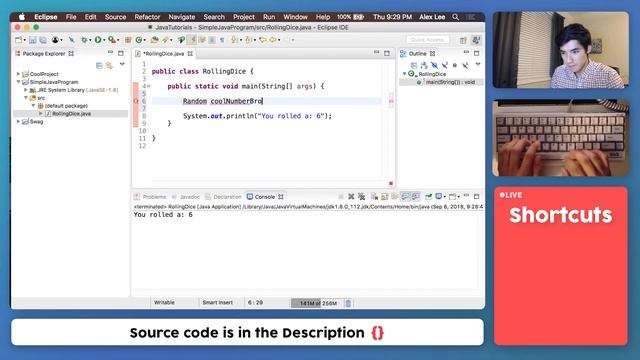Open the Run button dropdown arrow
This screenshot has width=640, height=360.
pos(104,40)
